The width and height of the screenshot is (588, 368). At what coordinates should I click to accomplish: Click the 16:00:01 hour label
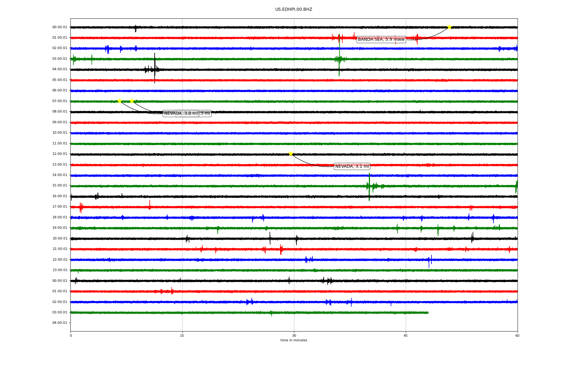coord(60,196)
